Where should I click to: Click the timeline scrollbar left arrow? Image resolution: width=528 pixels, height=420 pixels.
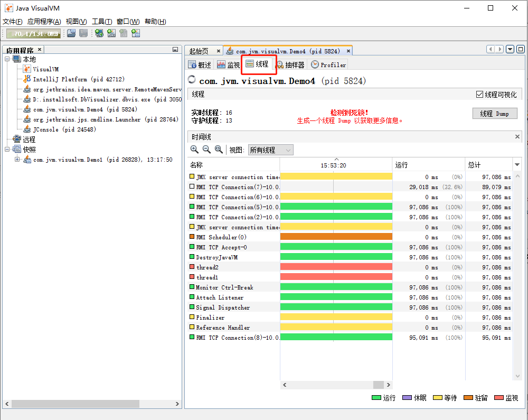tap(285, 385)
